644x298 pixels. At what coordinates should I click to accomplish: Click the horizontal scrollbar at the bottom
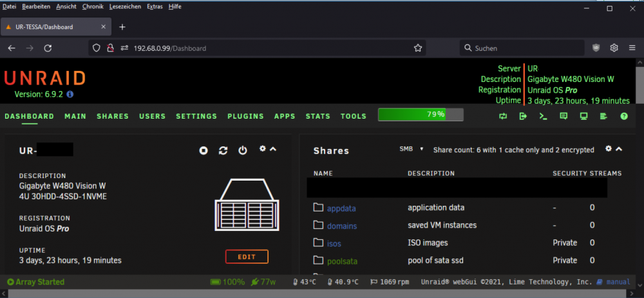point(318,294)
